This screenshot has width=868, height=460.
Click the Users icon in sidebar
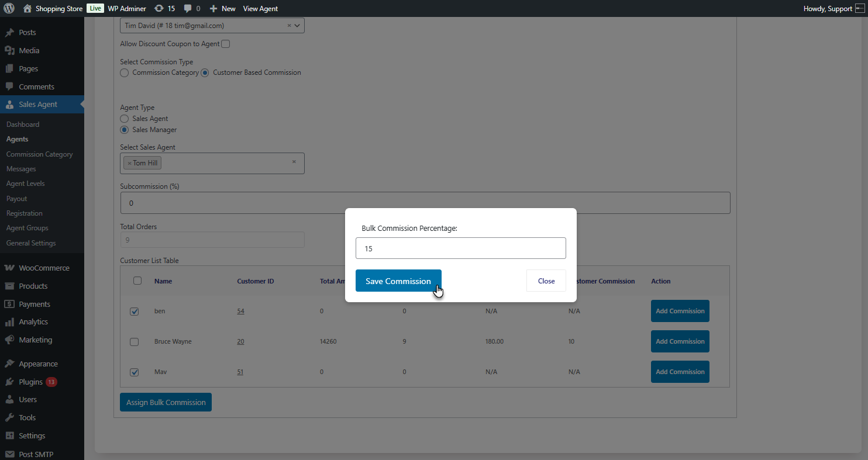tap(9, 399)
